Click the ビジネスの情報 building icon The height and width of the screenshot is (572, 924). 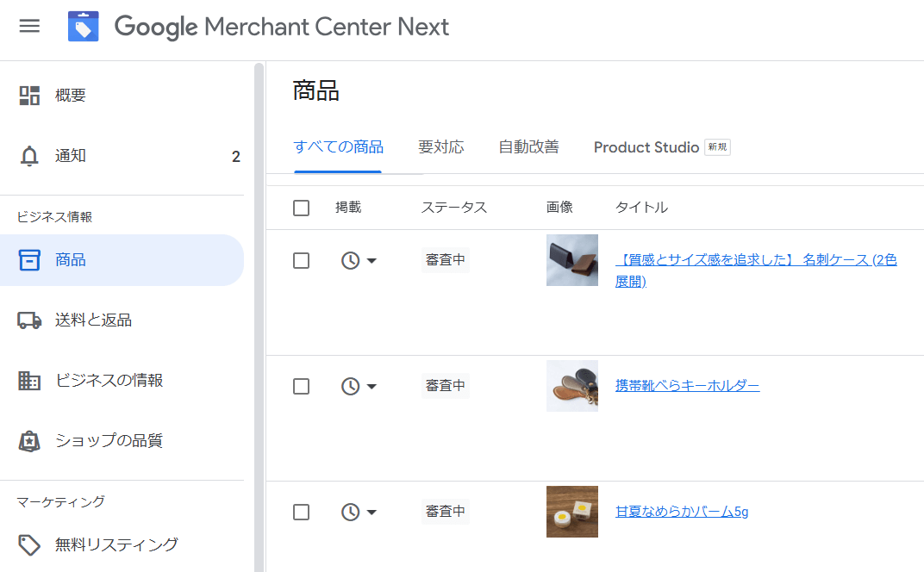(30, 380)
